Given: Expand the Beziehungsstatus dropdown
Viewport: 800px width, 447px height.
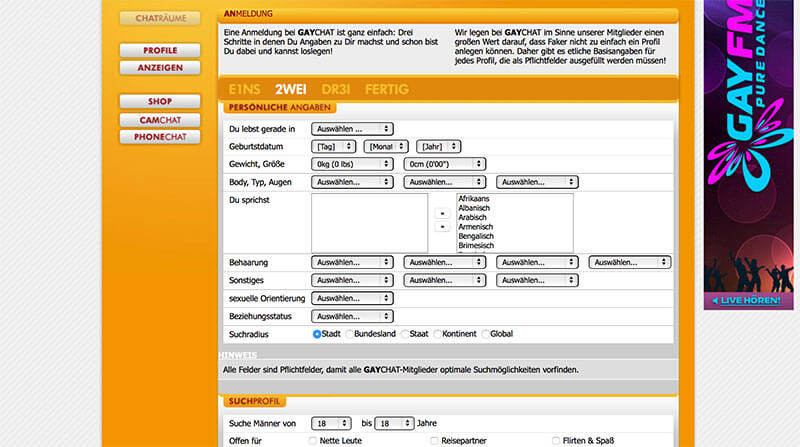Looking at the screenshot, I should click(x=352, y=316).
